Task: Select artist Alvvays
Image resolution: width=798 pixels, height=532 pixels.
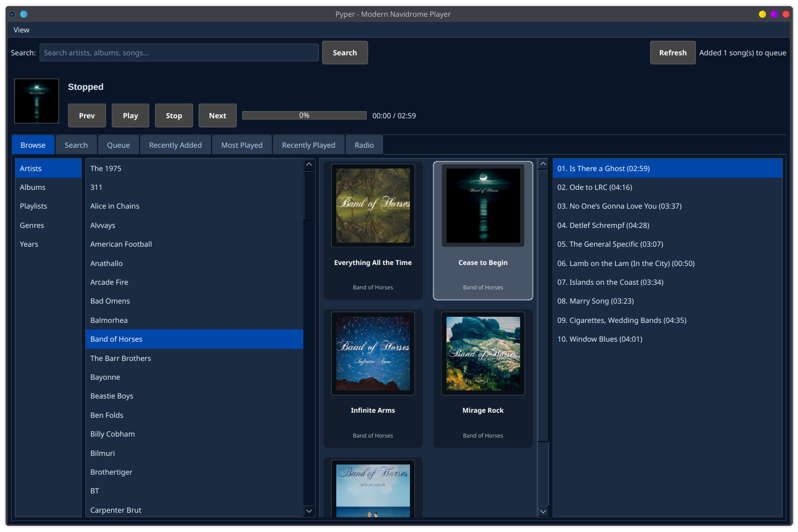Action: 195,225
